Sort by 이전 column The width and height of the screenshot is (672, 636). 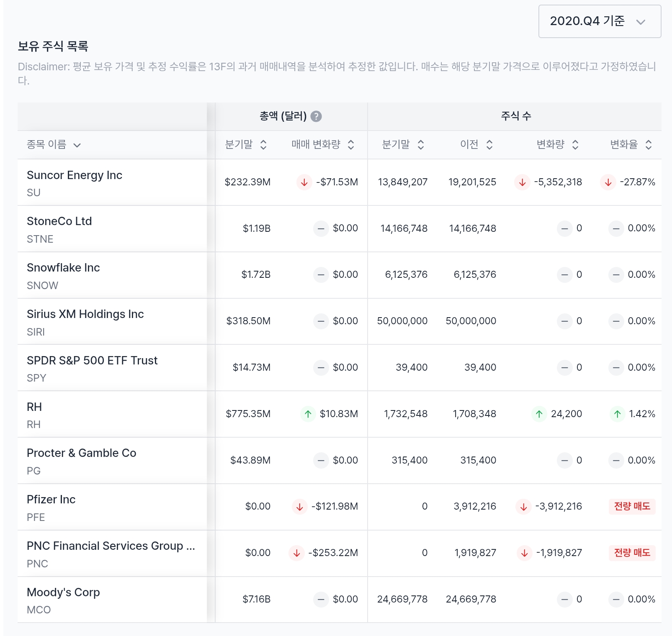(477, 145)
